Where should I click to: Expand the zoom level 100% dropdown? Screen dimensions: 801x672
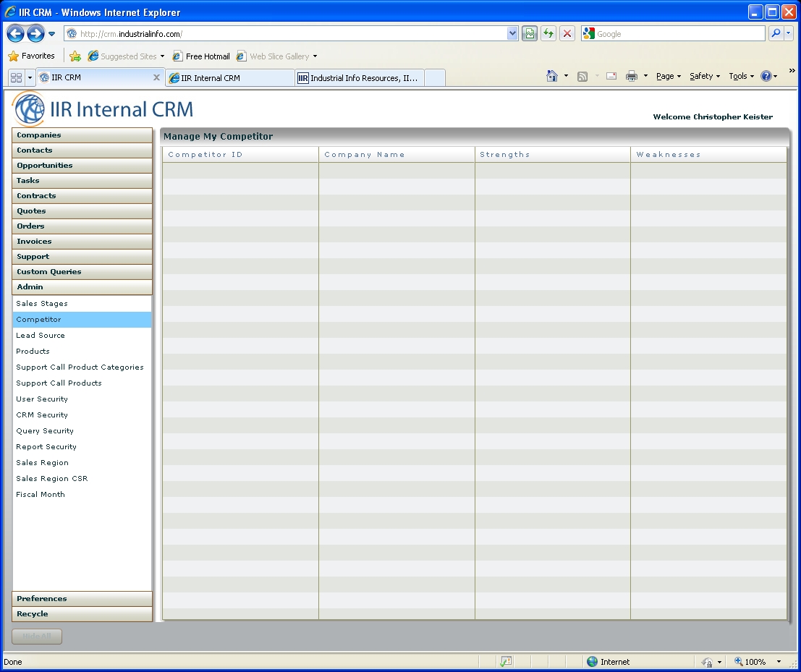779,661
